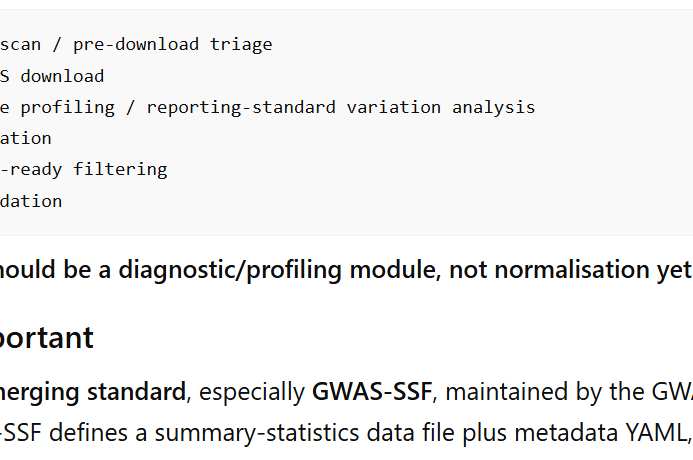Screen dimensions: 693x460
Task: Click the "metadata YAML" text
Action: pos(600,433)
